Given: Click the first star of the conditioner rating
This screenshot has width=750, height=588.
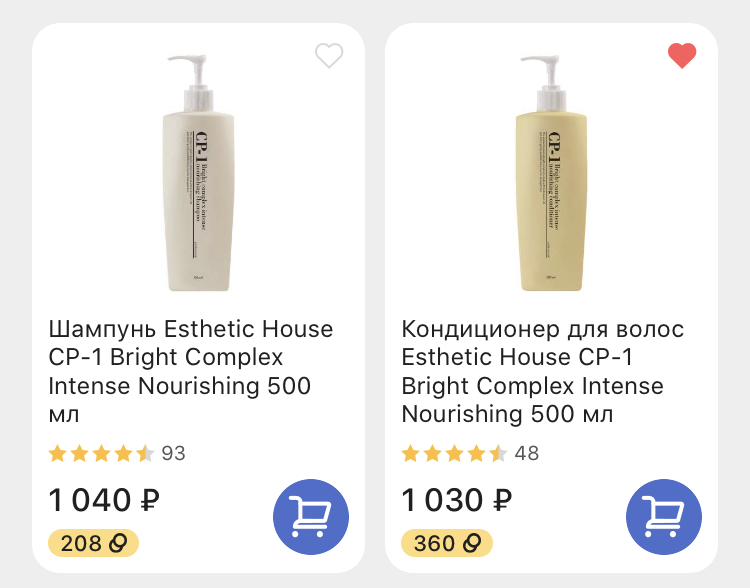Looking at the screenshot, I should [410, 454].
